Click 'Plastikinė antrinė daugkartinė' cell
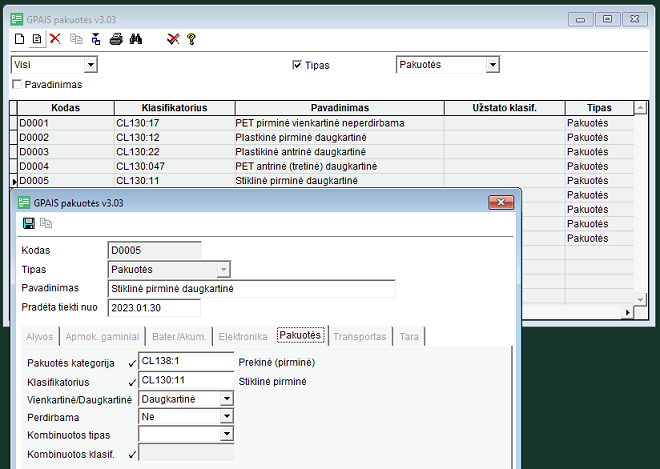 coord(340,152)
